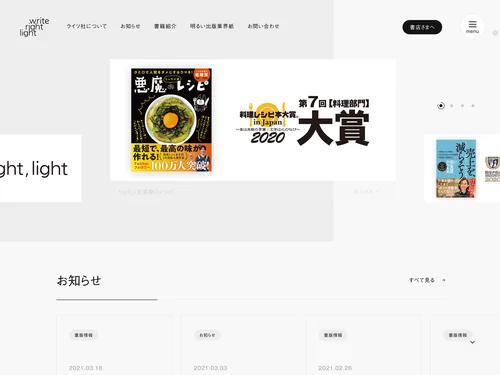Open 書籍紹介 in the navigation
The height and width of the screenshot is (375, 500).
(x=165, y=26)
